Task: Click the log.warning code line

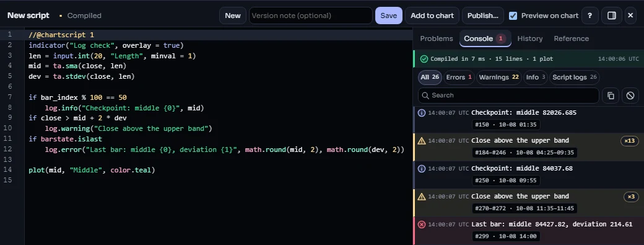Action: coord(128,128)
